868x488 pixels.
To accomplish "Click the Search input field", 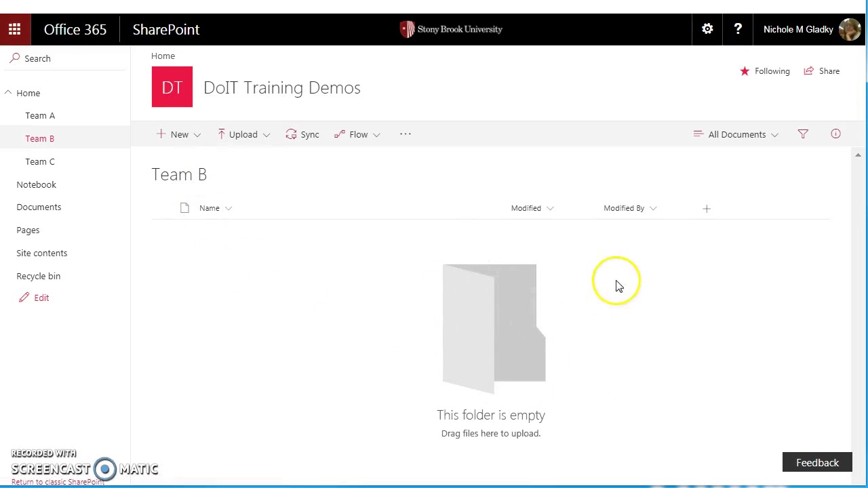I will (65, 58).
